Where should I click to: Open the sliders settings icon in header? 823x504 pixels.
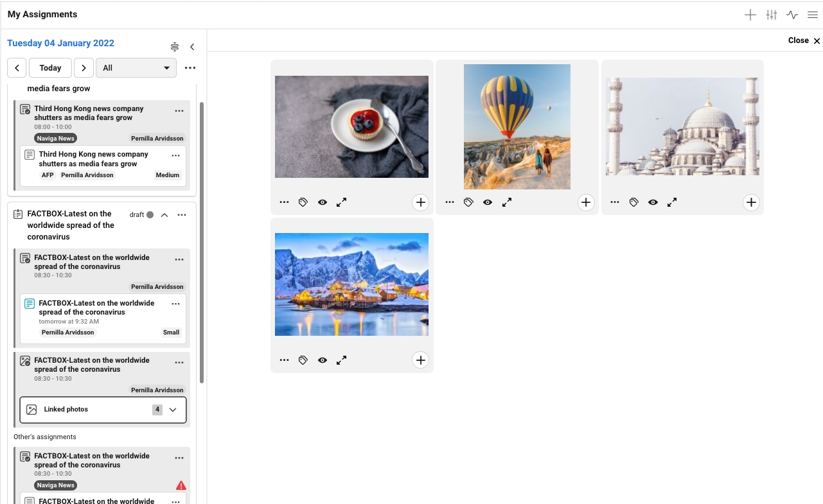(772, 15)
